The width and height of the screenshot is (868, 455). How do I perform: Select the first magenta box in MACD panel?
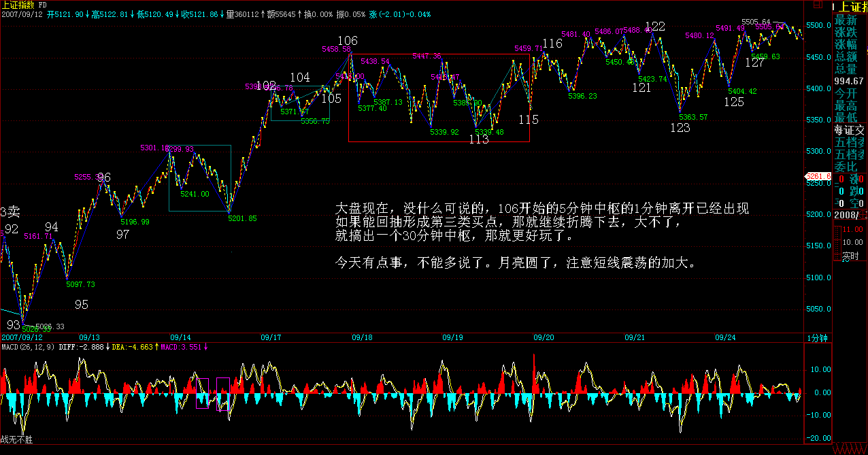point(202,393)
